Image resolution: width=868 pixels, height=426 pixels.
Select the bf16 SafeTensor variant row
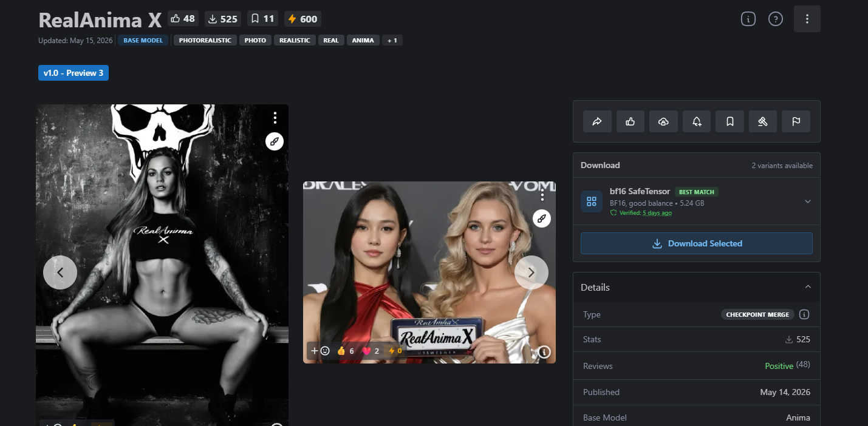[697, 201]
